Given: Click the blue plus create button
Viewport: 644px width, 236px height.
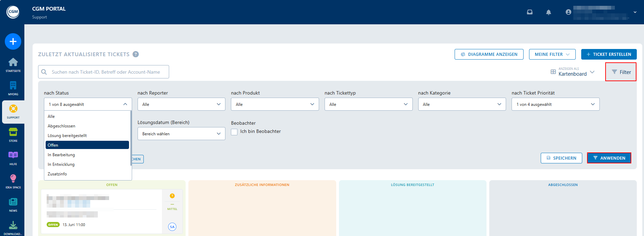Looking at the screenshot, I should coord(13,41).
